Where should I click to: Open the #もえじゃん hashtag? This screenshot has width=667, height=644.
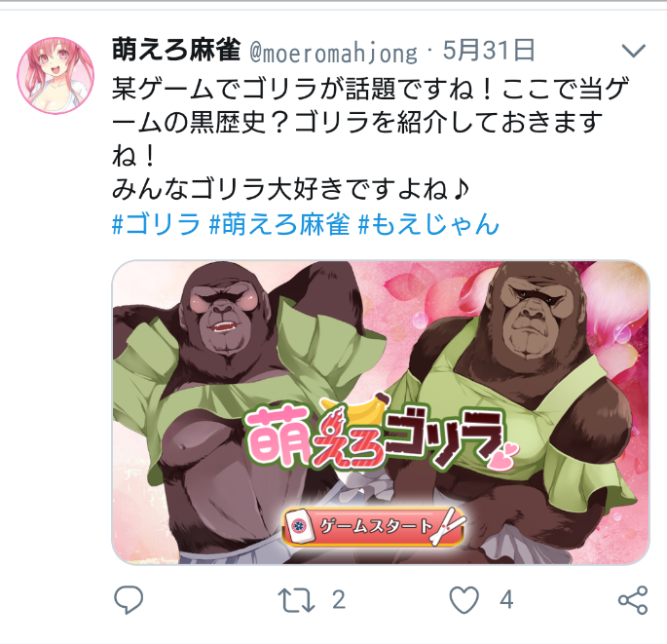[428, 224]
